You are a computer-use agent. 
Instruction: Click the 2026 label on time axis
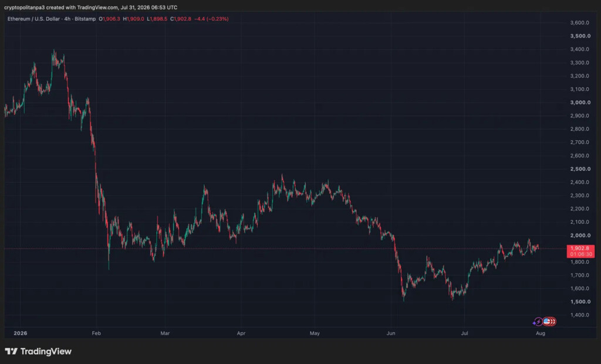pyautogui.click(x=21, y=334)
